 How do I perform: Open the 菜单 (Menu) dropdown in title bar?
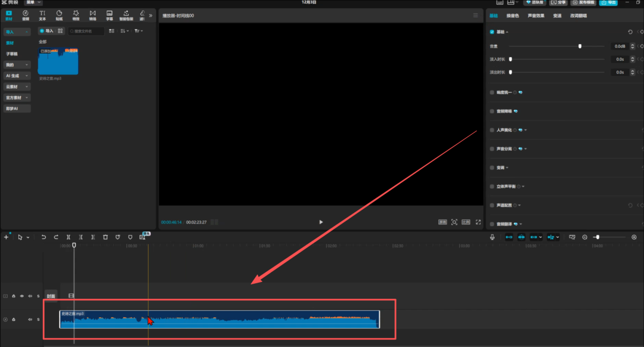33,2
